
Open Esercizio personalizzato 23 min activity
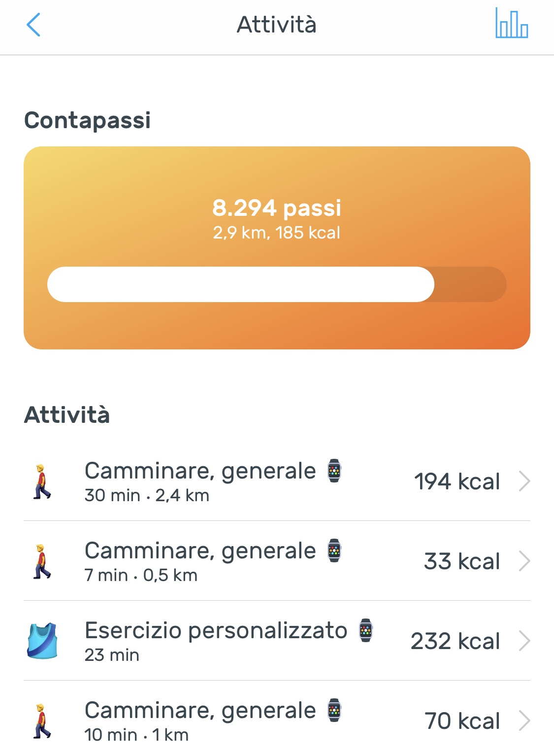(277, 641)
